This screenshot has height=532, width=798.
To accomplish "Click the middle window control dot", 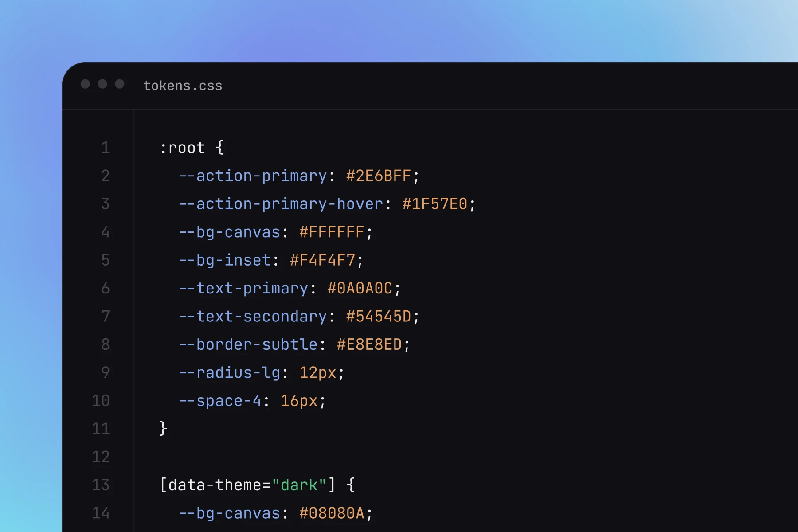I will point(102,84).
